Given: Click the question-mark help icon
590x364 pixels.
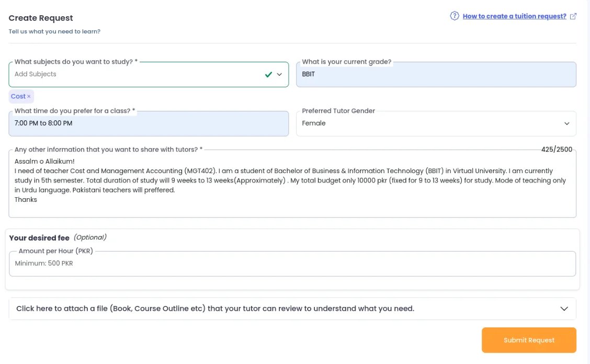Looking at the screenshot, I should tap(455, 16).
